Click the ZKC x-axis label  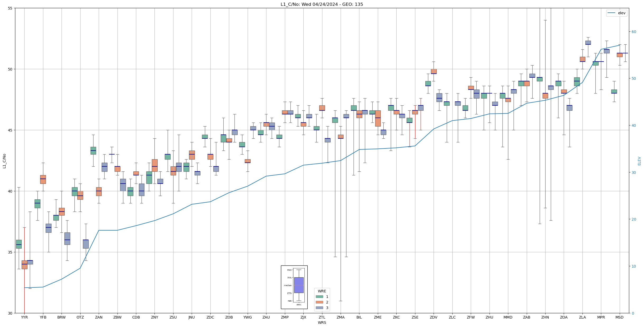point(396,317)
